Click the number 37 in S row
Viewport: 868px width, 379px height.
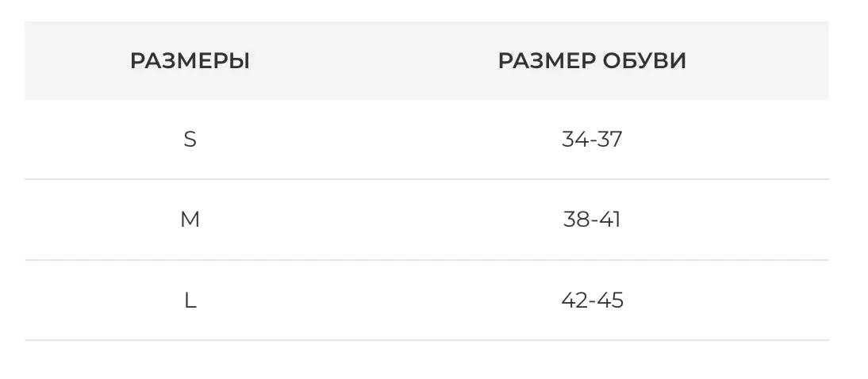(x=610, y=140)
